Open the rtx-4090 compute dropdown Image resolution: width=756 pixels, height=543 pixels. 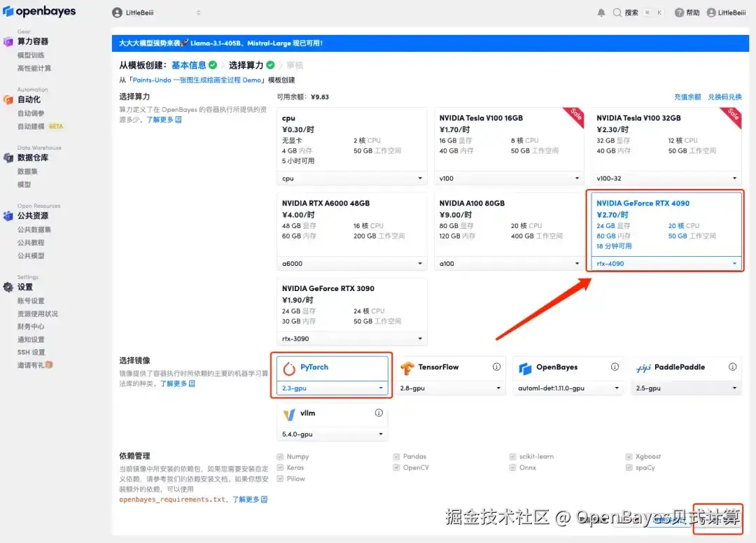[x=666, y=264]
